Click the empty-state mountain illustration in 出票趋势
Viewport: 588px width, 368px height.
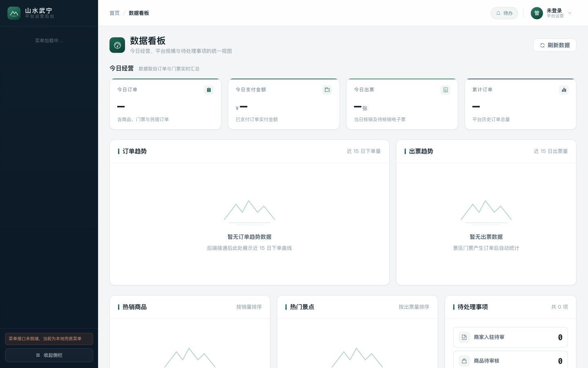(486, 212)
